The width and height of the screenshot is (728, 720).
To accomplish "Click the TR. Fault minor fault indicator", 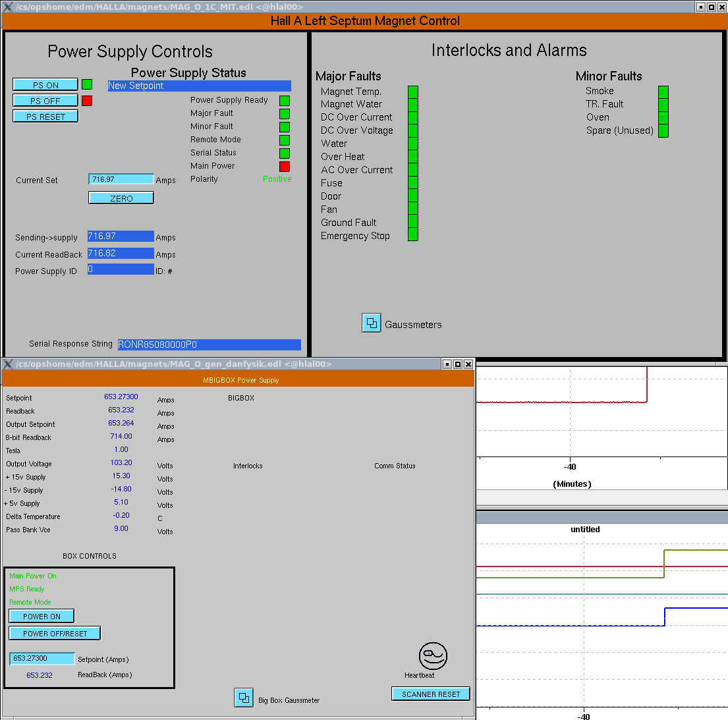I will (x=663, y=105).
